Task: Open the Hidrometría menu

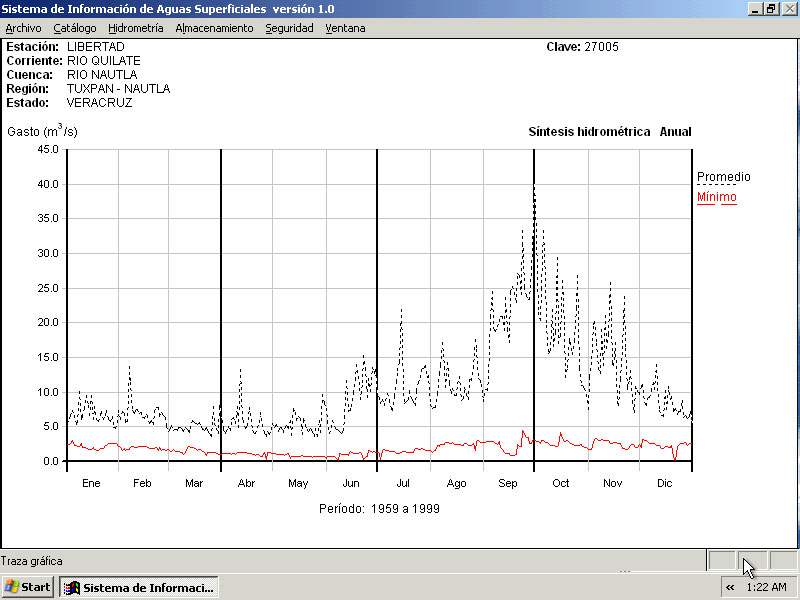Action: [135, 28]
